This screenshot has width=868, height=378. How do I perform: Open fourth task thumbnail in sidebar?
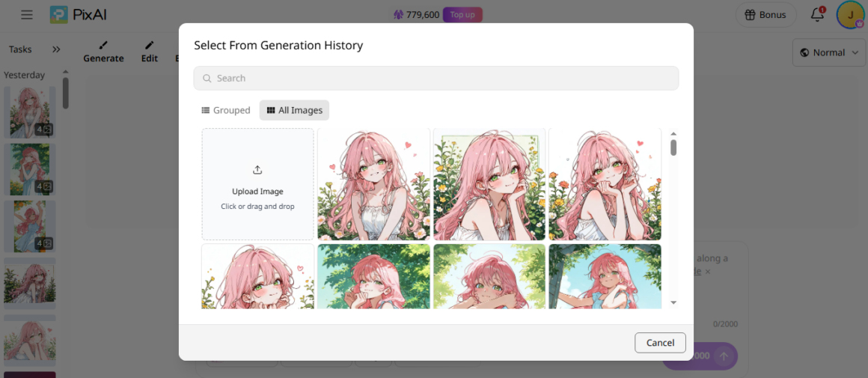pyautogui.click(x=30, y=284)
